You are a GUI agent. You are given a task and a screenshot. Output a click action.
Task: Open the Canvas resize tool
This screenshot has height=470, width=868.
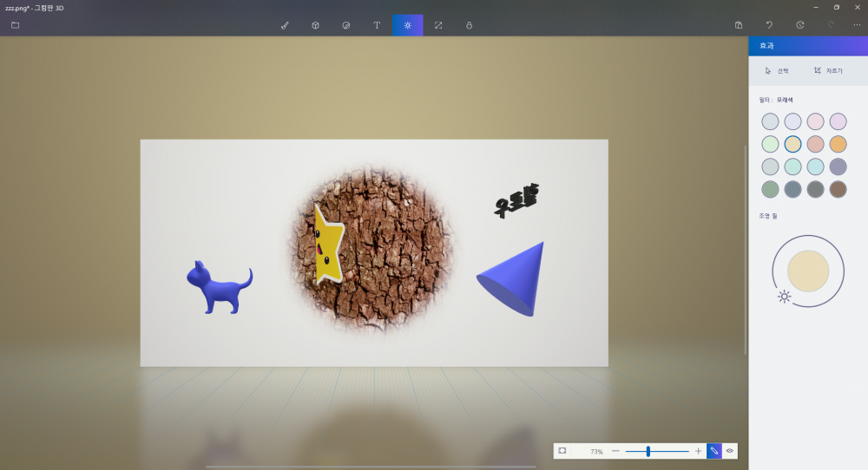438,25
